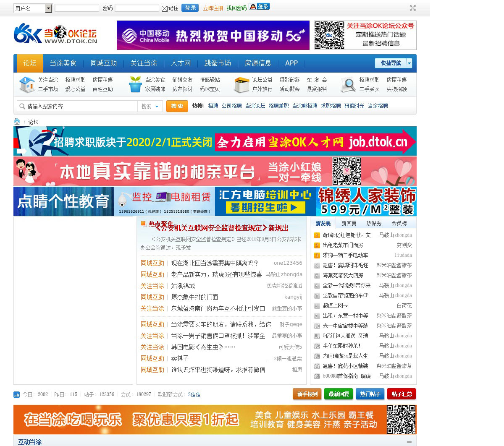Click the magnifier icon beside 招聘求职
The image size is (504, 446).
tap(348, 84)
